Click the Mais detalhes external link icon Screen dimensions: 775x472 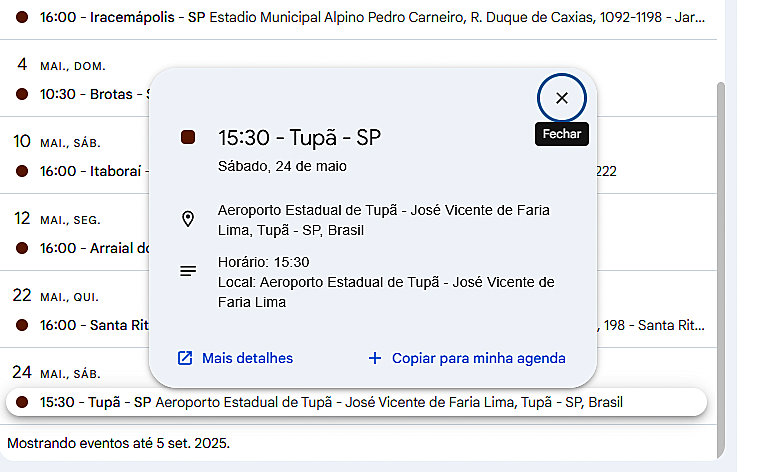(x=185, y=358)
